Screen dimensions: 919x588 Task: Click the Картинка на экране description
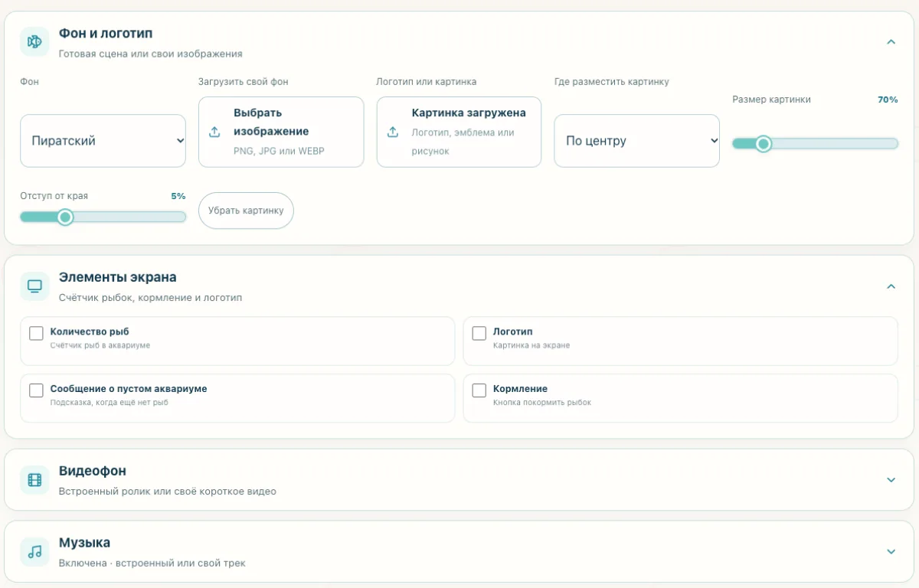pyautogui.click(x=531, y=345)
